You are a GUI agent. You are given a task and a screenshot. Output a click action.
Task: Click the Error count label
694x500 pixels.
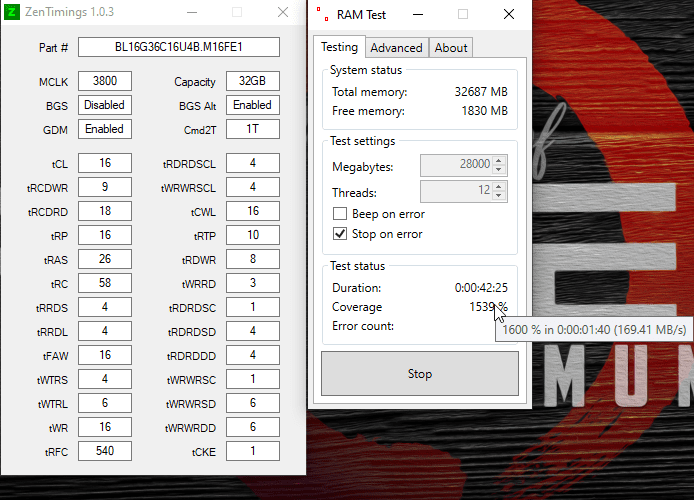363,326
